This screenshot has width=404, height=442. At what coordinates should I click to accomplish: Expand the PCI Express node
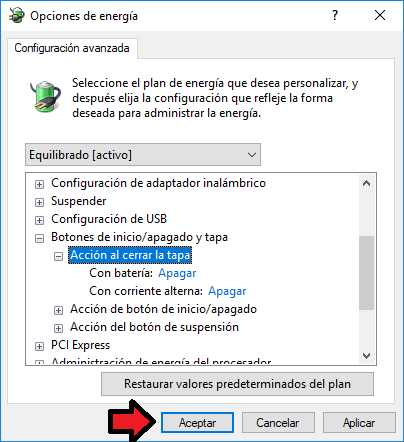pos(39,346)
